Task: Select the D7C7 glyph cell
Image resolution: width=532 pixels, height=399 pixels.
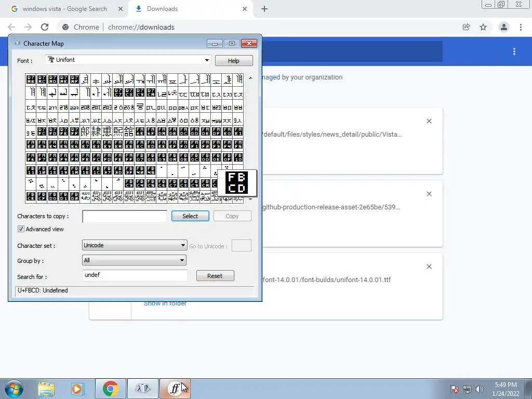Action: (118, 92)
